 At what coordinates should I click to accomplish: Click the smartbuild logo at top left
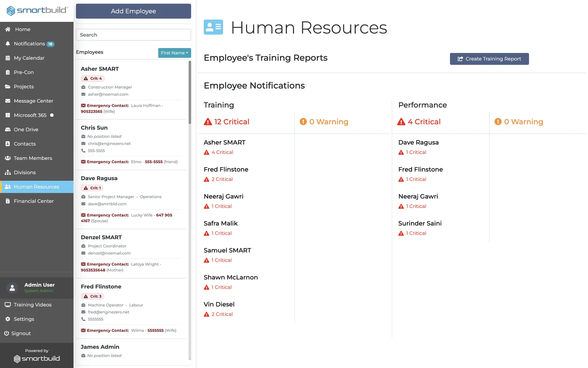(37, 11)
